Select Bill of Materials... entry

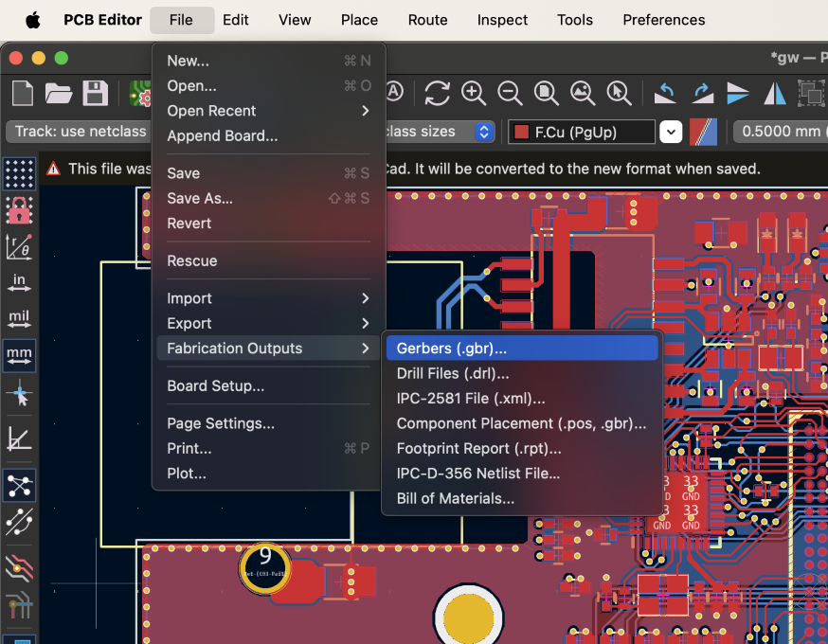tap(522, 498)
